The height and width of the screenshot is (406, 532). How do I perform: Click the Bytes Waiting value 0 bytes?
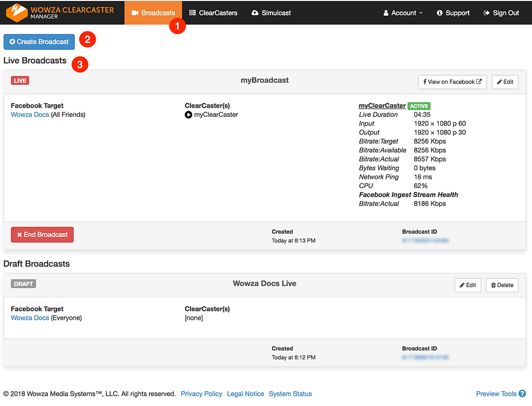pos(425,168)
